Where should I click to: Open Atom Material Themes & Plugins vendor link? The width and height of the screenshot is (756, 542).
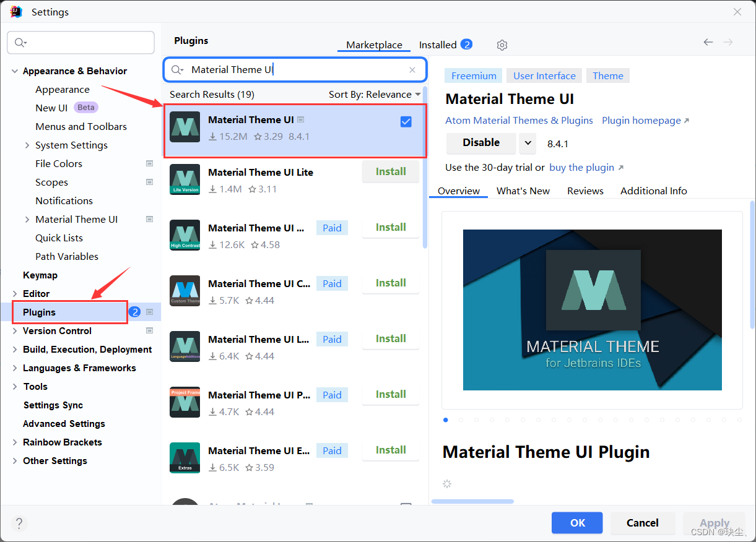point(519,121)
